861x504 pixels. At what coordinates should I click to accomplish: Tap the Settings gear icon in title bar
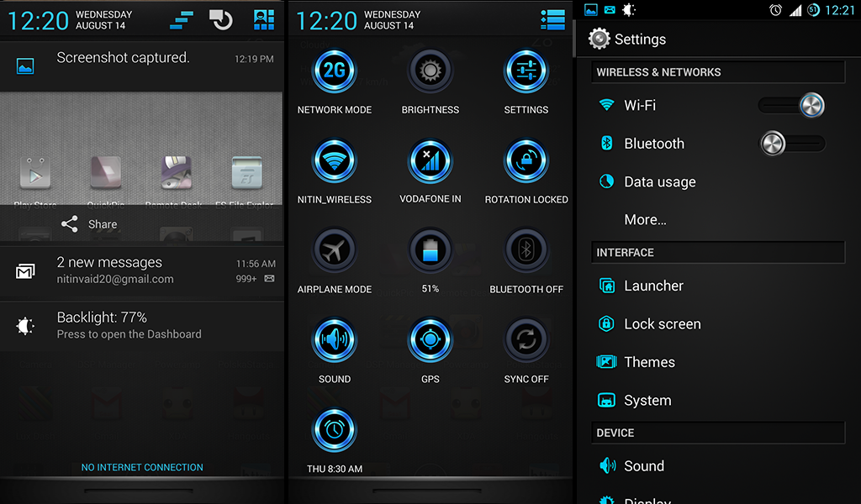tap(599, 39)
